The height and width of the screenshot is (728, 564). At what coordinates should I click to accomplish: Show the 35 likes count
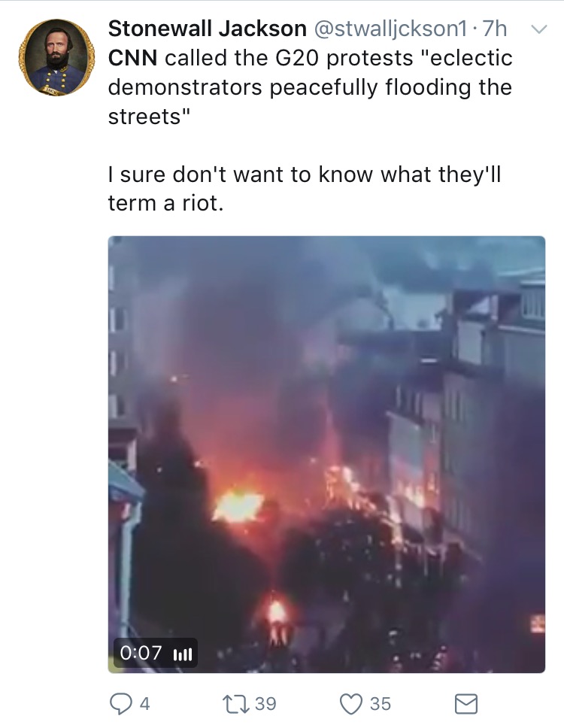(x=381, y=704)
